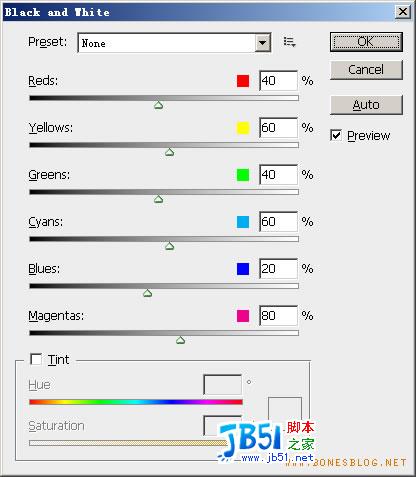416x477 pixels.
Task: Click the Yellows percentage input field
Action: (x=278, y=128)
